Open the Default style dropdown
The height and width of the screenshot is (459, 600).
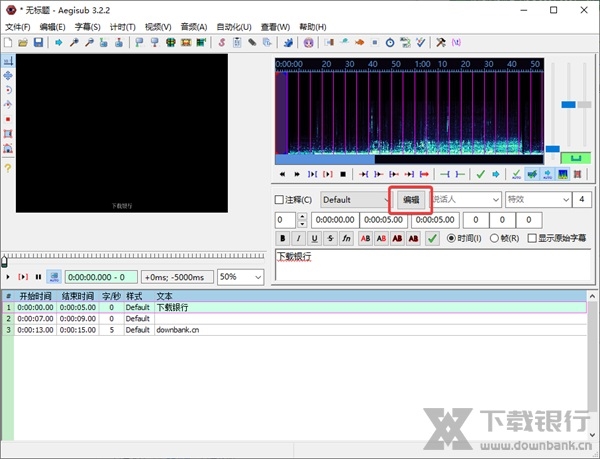tap(355, 200)
